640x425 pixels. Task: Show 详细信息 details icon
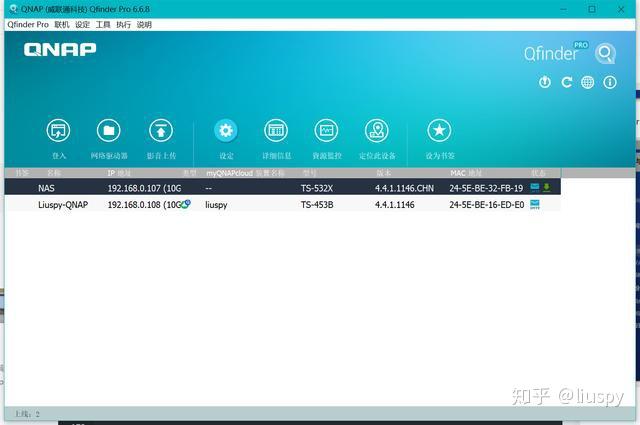pos(276,131)
